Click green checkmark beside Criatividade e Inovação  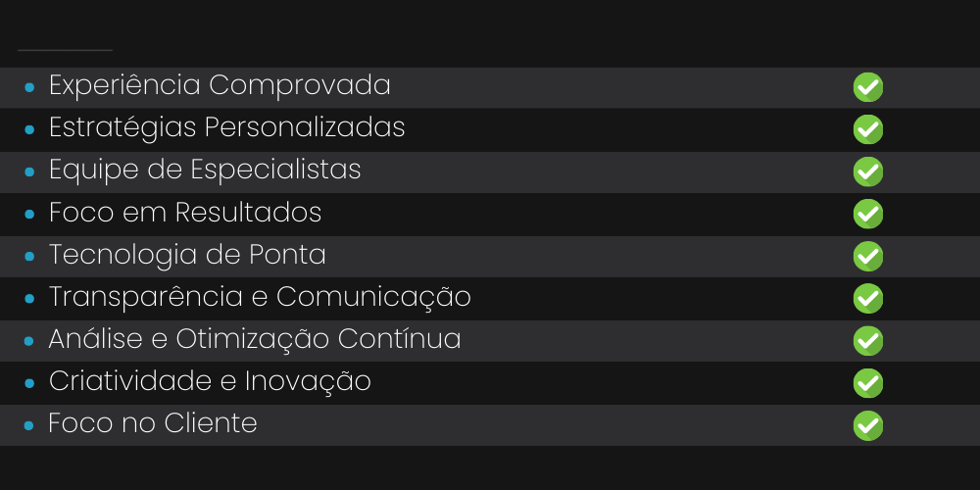pos(868,383)
